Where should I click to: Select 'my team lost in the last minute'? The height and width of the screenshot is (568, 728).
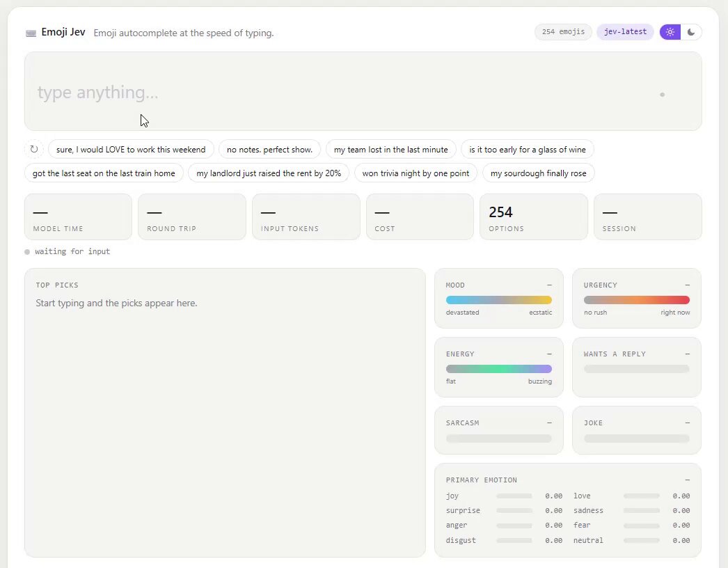[391, 150]
